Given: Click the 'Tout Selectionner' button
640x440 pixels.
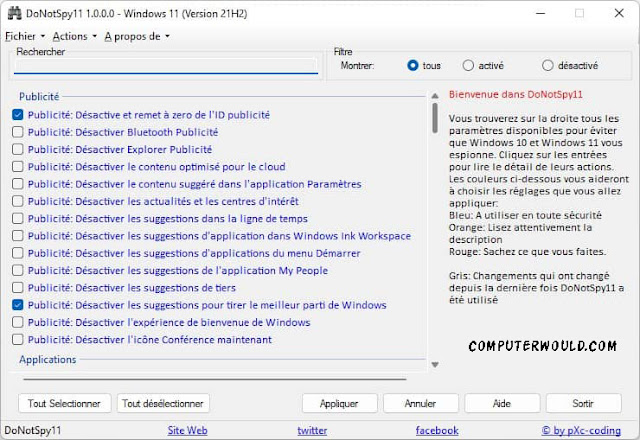Looking at the screenshot, I should 64,403.
